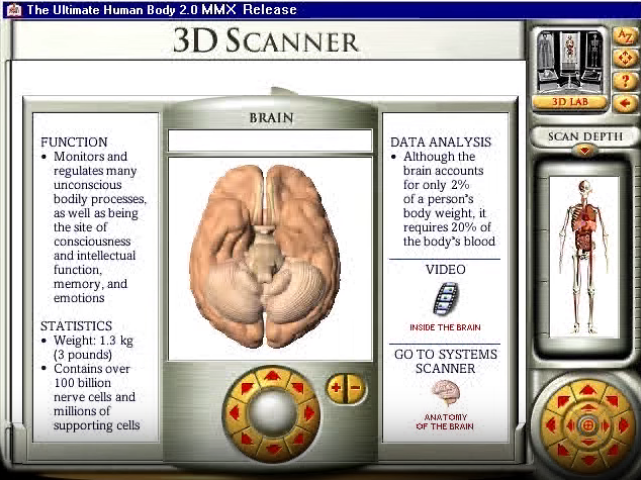Open the A-Z index button
Viewport: 641px width, 480px height.
pyautogui.click(x=626, y=36)
